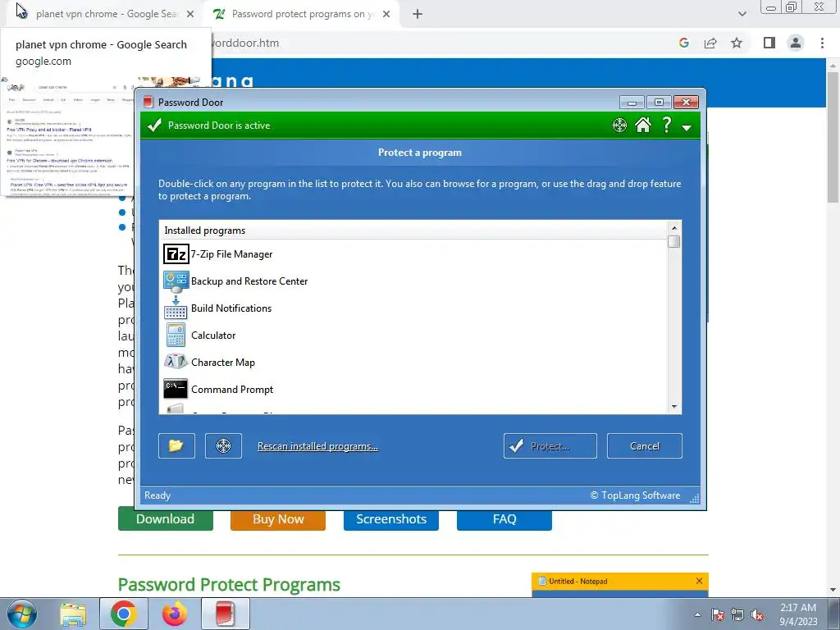Select 'Backup and Restore Center' text row
Image resolution: width=840 pixels, height=630 pixels.
[249, 281]
